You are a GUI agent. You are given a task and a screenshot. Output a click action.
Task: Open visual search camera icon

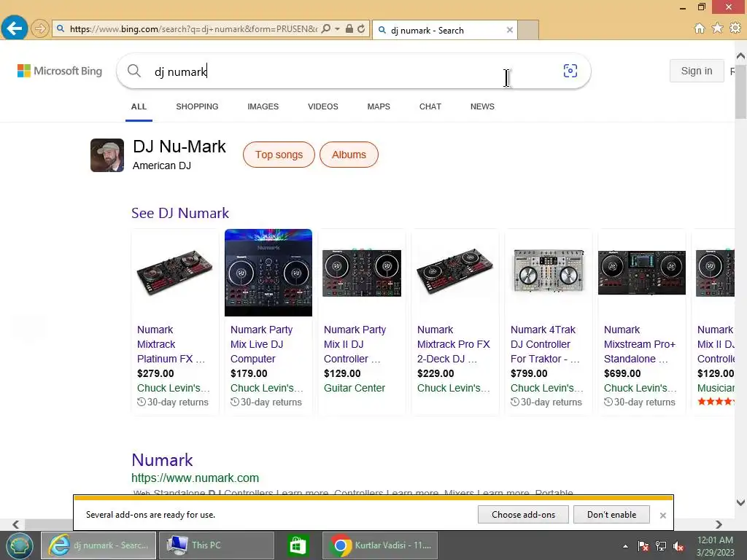point(570,71)
